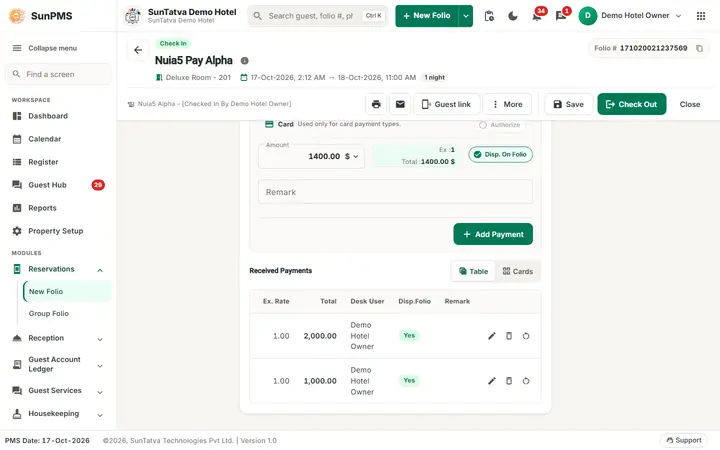The image size is (720, 450).
Task: Click the Guest link button
Action: pyautogui.click(x=446, y=104)
